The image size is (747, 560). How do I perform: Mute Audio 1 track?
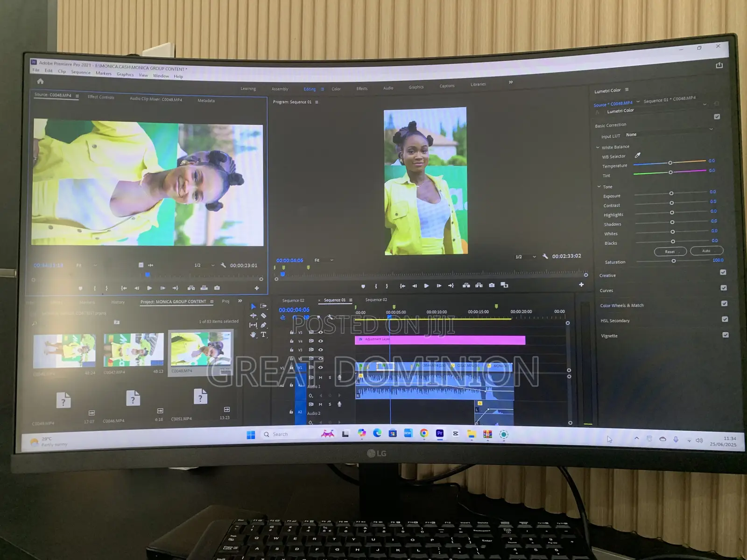[320, 378]
